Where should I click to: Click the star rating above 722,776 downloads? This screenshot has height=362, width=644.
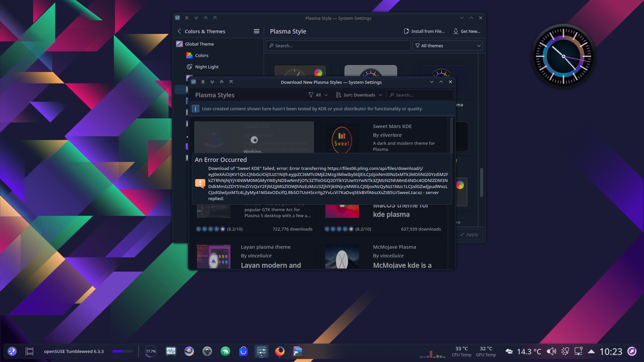211,229
